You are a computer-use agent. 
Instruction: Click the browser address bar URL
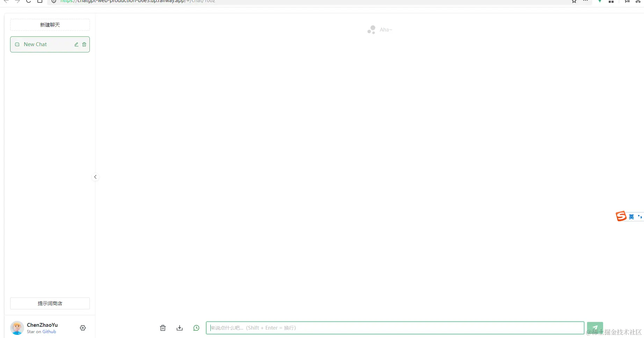click(x=138, y=1)
